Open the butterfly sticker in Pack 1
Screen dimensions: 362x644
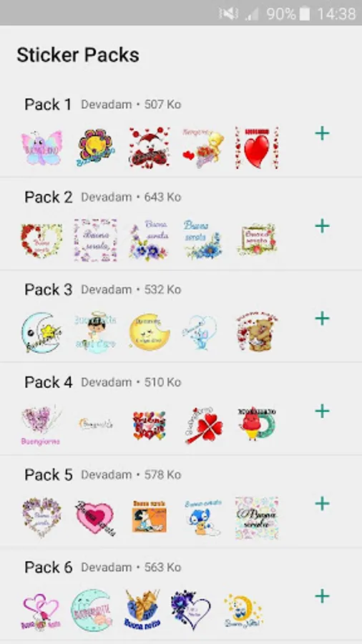pyautogui.click(x=42, y=147)
